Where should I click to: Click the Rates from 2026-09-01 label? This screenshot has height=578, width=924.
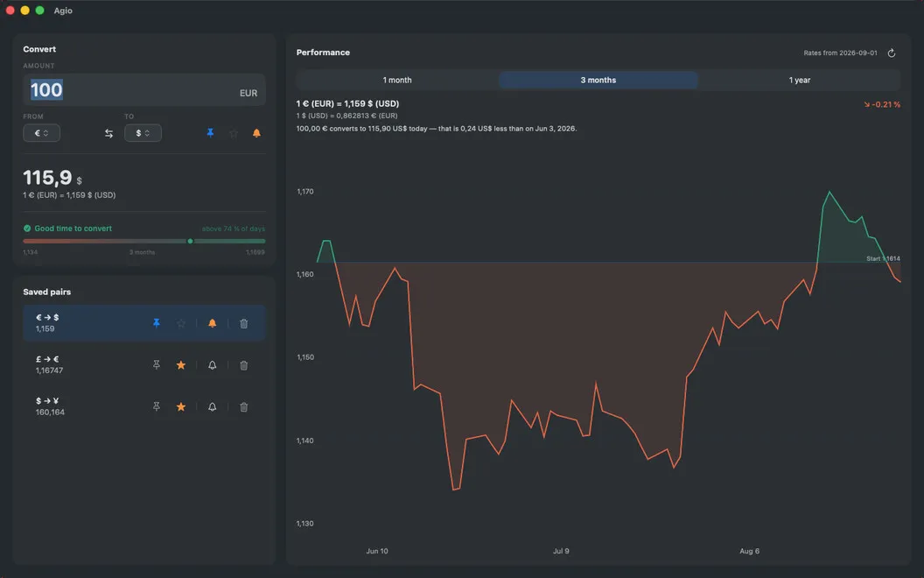click(x=840, y=53)
